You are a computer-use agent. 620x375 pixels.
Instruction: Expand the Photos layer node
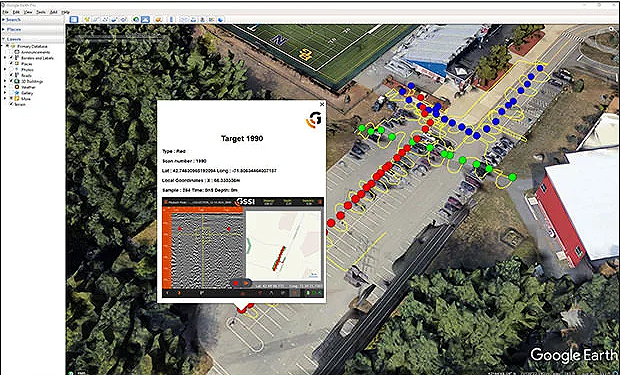pos(5,70)
